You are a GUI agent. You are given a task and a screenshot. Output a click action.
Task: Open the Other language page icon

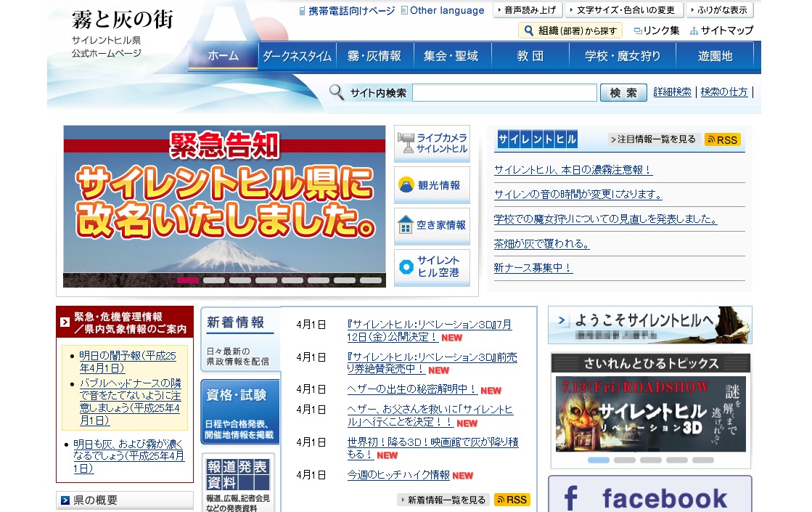404,10
